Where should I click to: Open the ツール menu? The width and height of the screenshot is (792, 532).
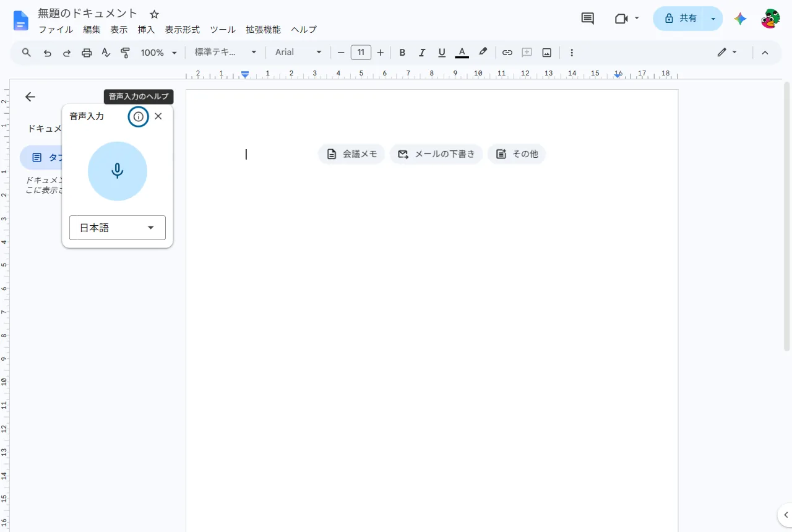coord(223,30)
